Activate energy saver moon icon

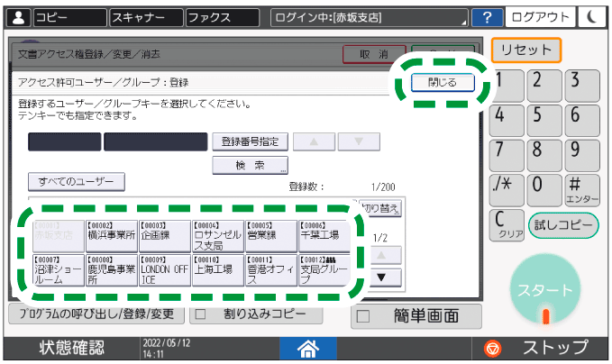[591, 17]
